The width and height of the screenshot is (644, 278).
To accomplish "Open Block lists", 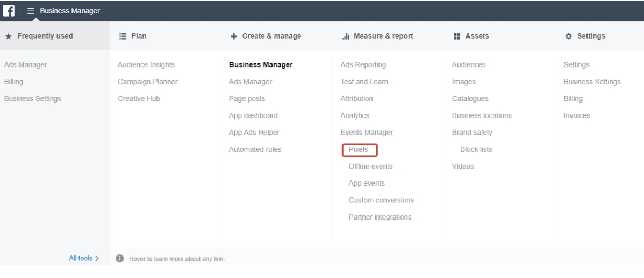I will [x=476, y=149].
